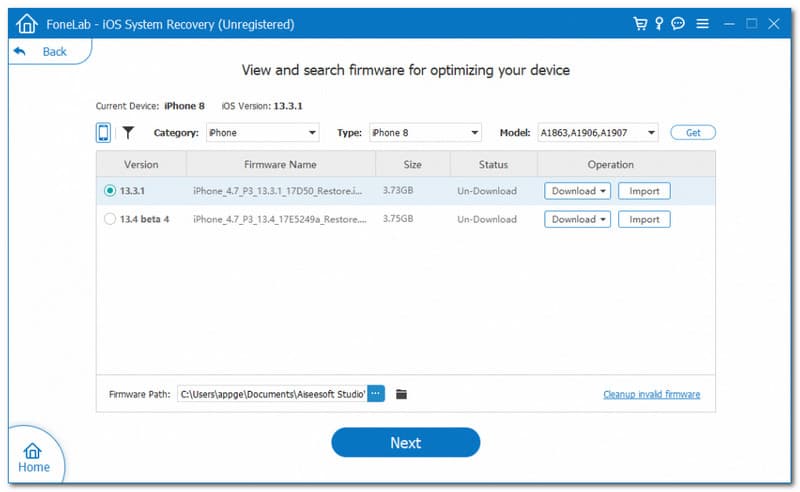Screen dimensions: 800x492
Task: Click the iOS Version 13.3.1 text
Action: click(262, 106)
